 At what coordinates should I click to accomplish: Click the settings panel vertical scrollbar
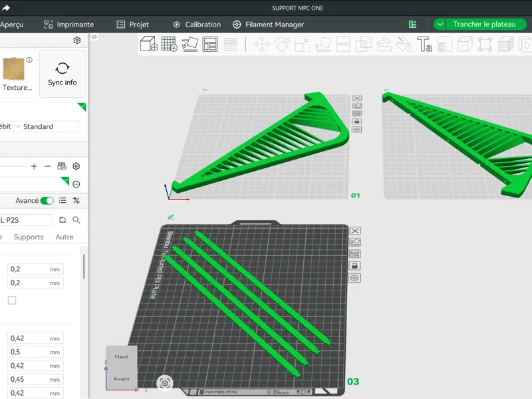[x=84, y=267]
